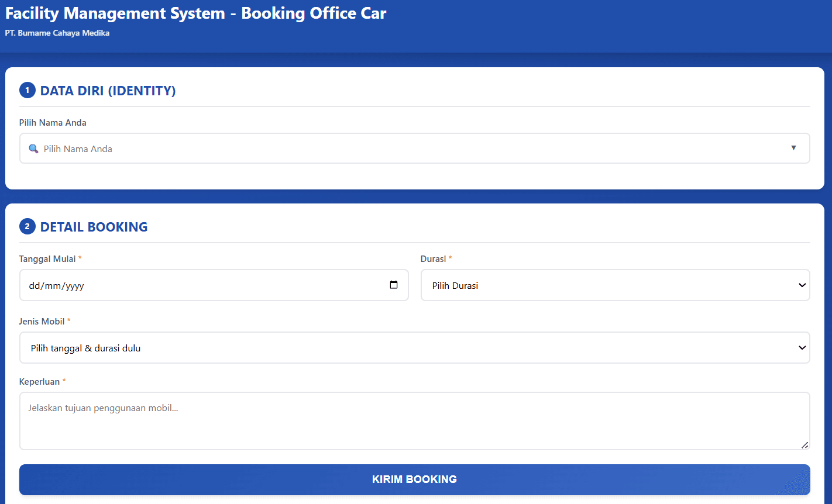Click the Pilih Nama Anda search field
The height and width of the screenshot is (504, 832).
point(415,149)
